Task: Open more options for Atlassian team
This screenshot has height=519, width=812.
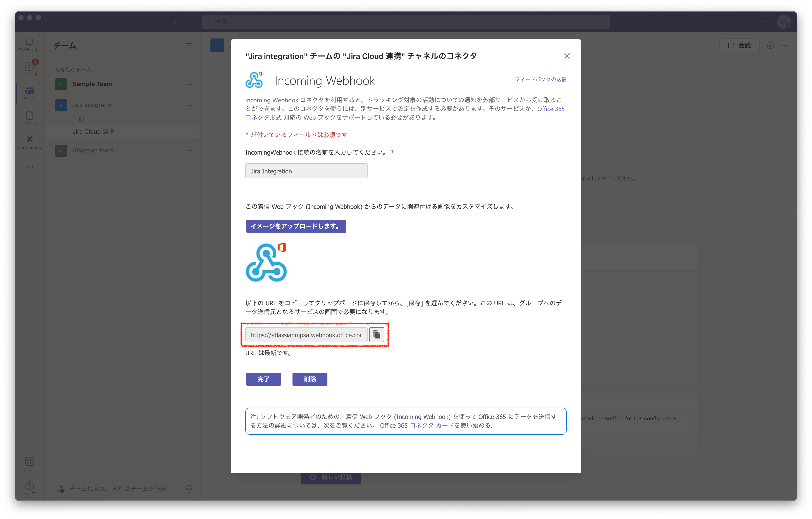Action: 189,151
